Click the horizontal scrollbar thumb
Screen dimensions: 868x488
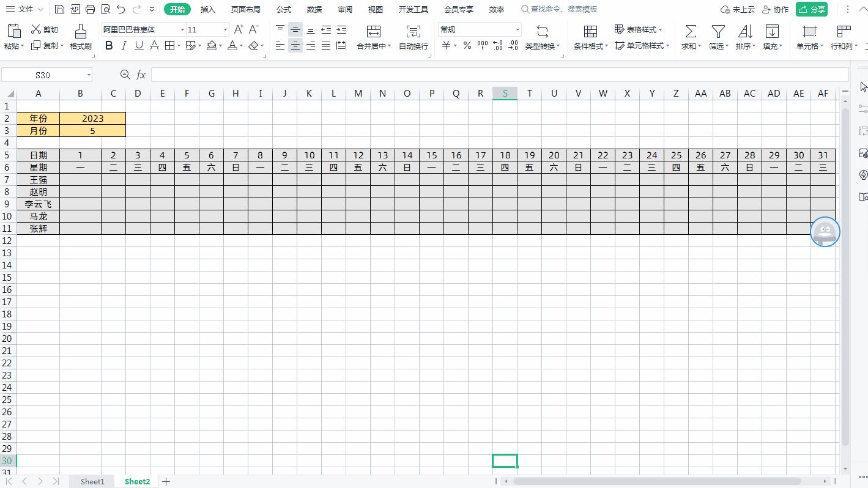pyautogui.click(x=657, y=481)
